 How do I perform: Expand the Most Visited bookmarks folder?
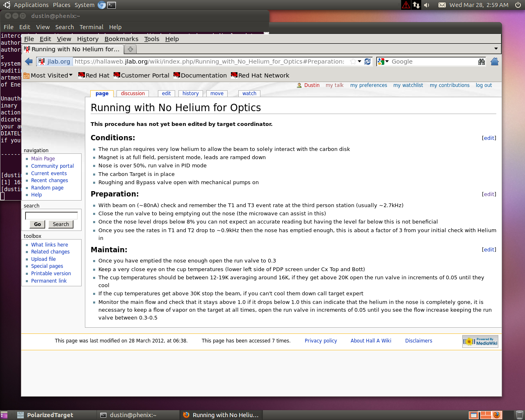[48, 75]
